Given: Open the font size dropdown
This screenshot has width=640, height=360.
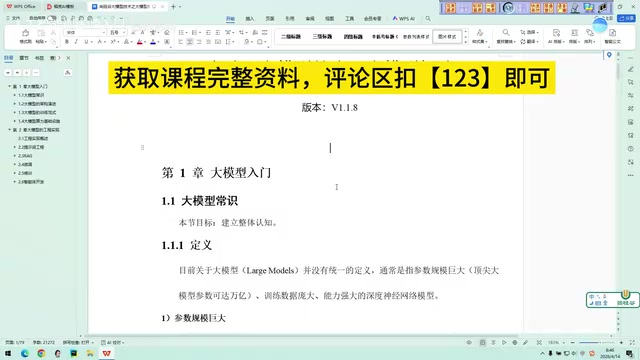Looking at the screenshot, I should point(124,32).
